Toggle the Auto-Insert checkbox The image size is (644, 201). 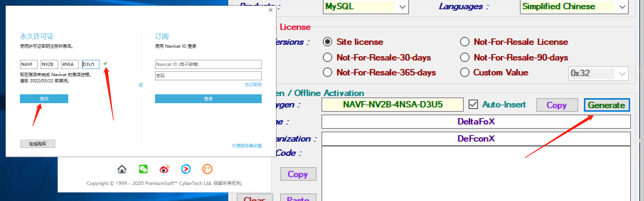click(x=473, y=104)
